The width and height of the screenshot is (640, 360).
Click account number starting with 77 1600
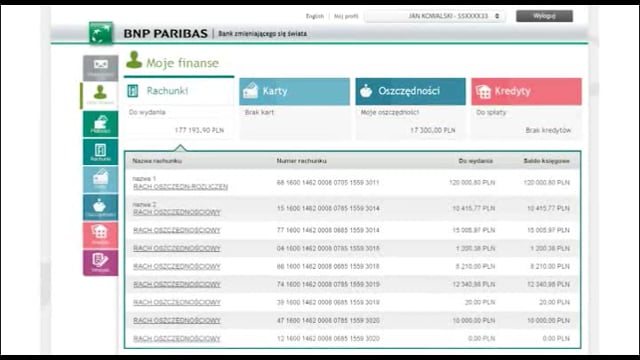328,230
